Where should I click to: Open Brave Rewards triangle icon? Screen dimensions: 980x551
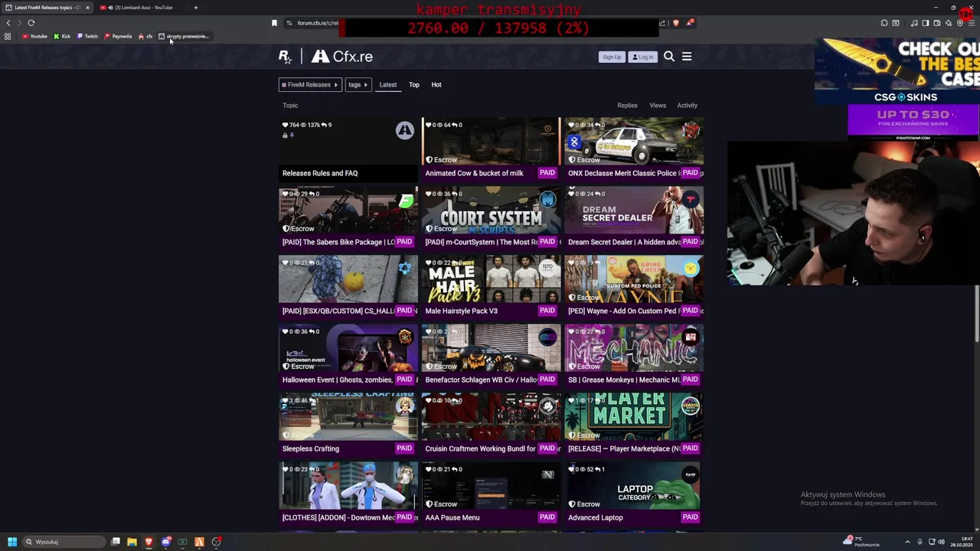[690, 23]
